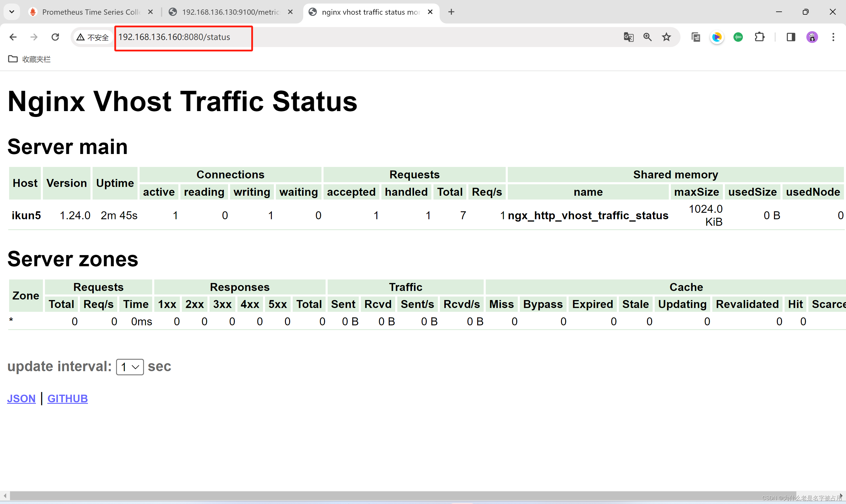
Task: Click the accepted column header
Action: pyautogui.click(x=351, y=192)
